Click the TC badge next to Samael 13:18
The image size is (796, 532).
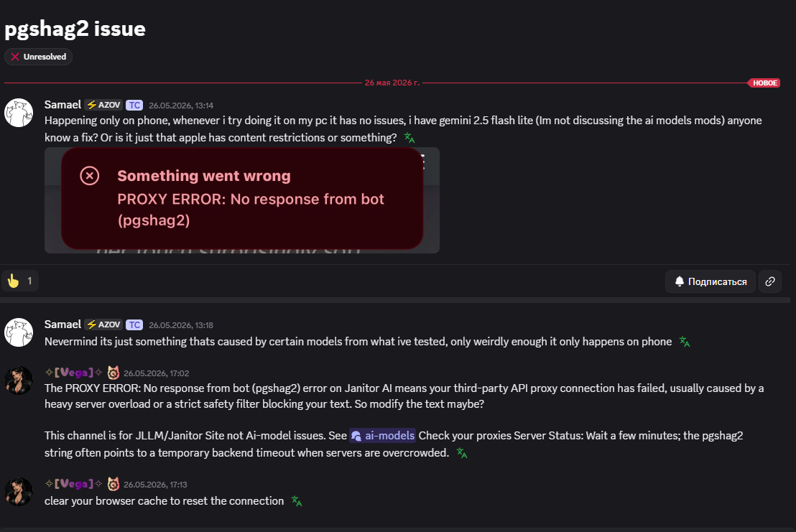[x=134, y=325]
